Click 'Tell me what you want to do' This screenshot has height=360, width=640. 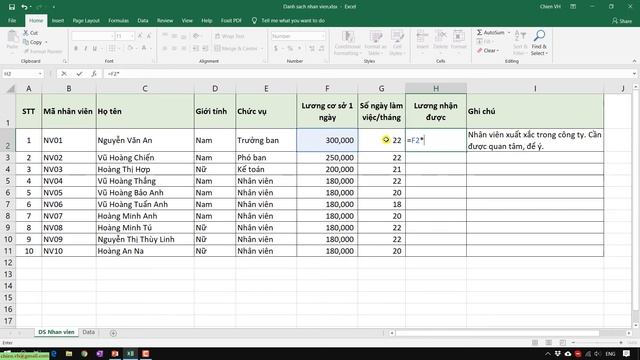tap(293, 20)
